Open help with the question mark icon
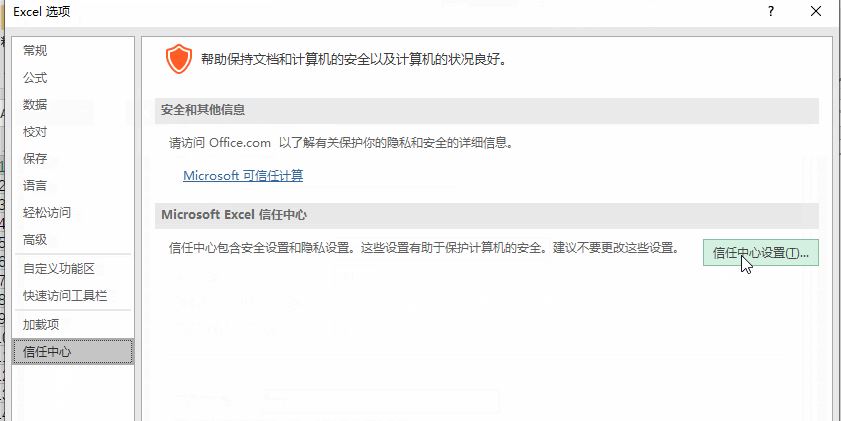This screenshot has width=841, height=421. (771, 11)
